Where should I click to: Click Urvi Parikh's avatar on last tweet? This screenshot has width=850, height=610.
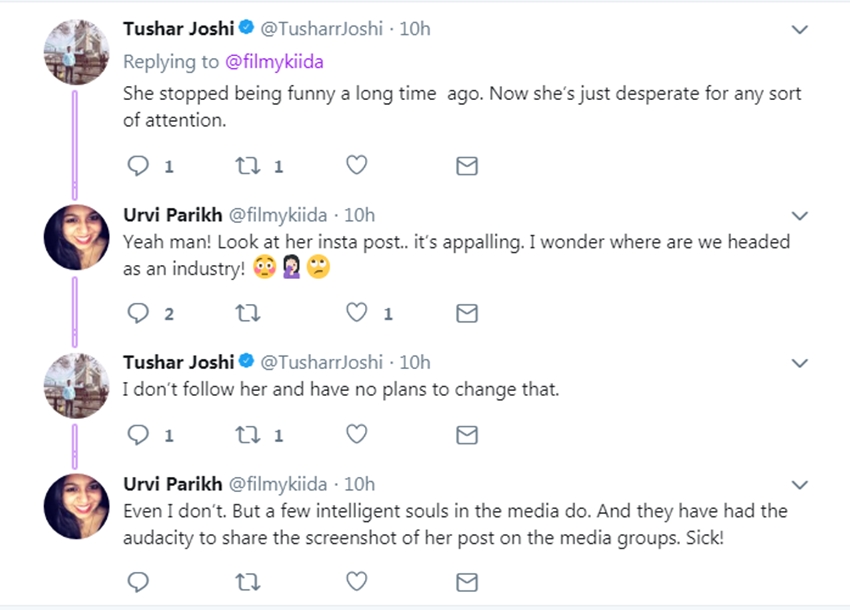pyautogui.click(x=76, y=507)
